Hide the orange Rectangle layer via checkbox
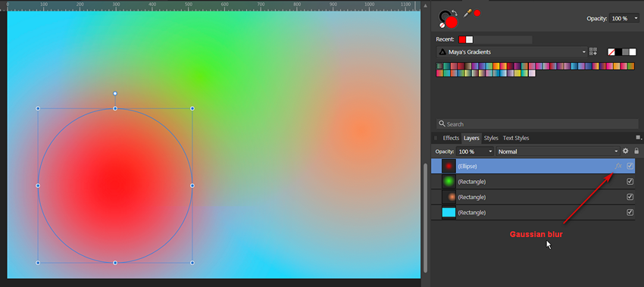The height and width of the screenshot is (287, 644). 630,197
